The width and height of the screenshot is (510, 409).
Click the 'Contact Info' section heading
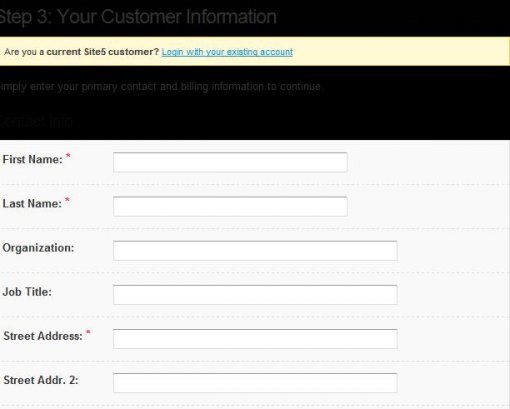coord(36,121)
